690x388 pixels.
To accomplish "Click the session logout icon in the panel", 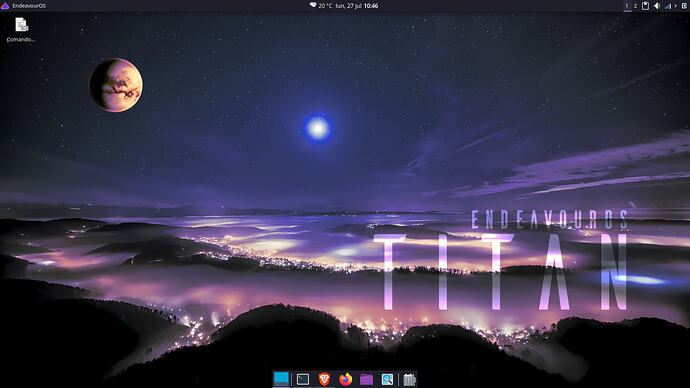I will [684, 6].
